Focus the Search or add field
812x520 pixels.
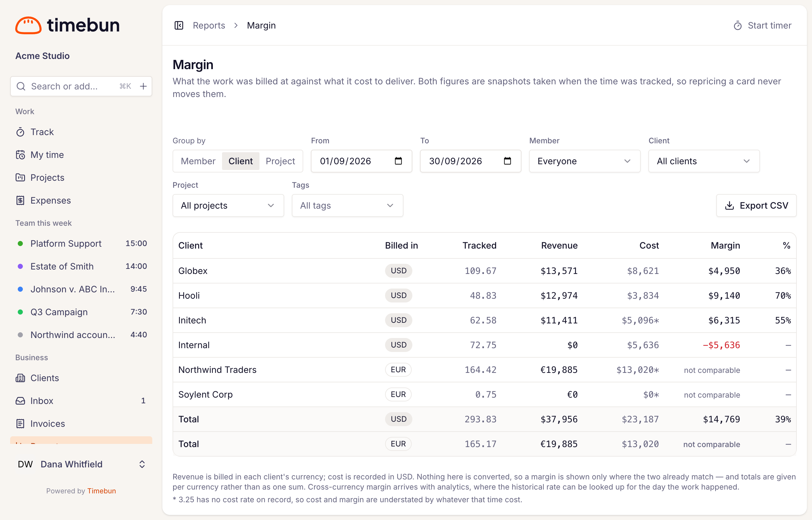[x=81, y=87]
